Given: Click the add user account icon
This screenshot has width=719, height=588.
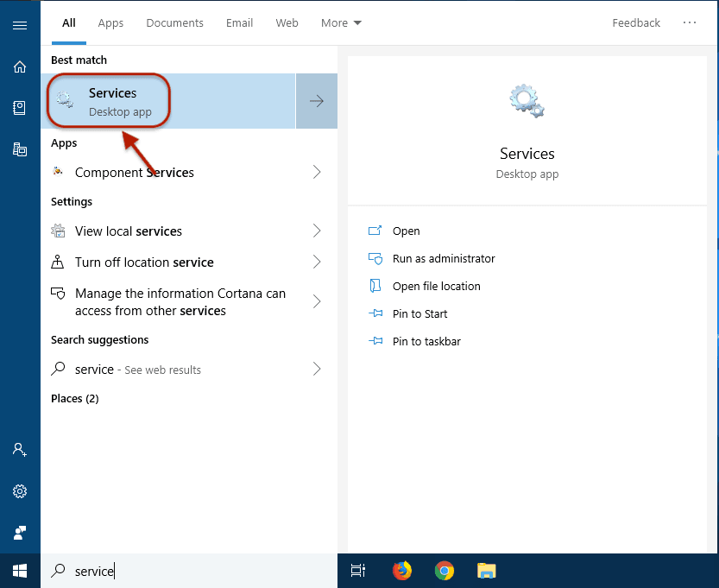Looking at the screenshot, I should pos(20,450).
